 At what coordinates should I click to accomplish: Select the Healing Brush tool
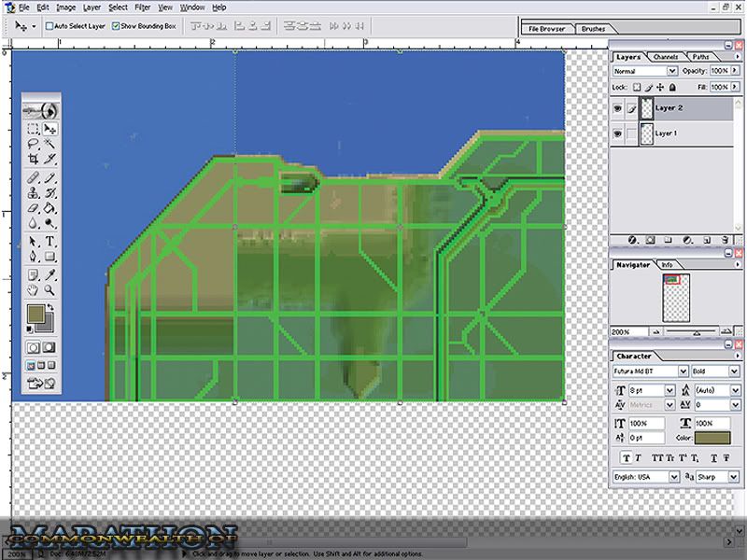coord(33,178)
